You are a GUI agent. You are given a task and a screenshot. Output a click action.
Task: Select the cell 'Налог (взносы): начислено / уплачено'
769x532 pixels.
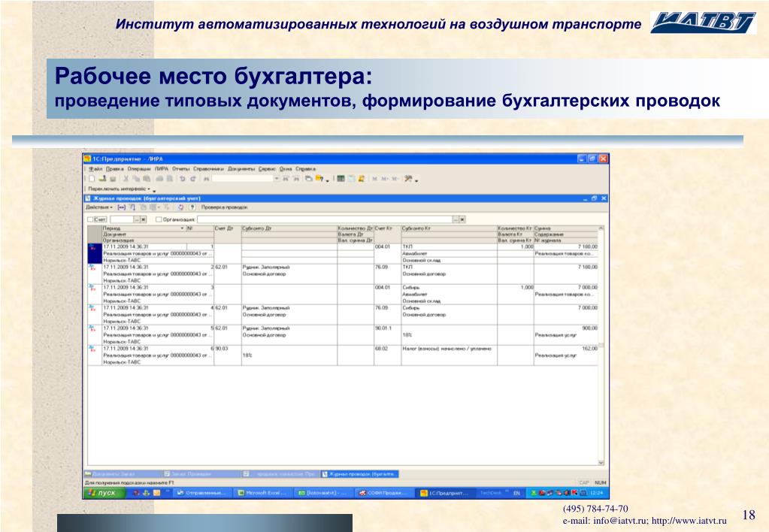click(x=450, y=349)
